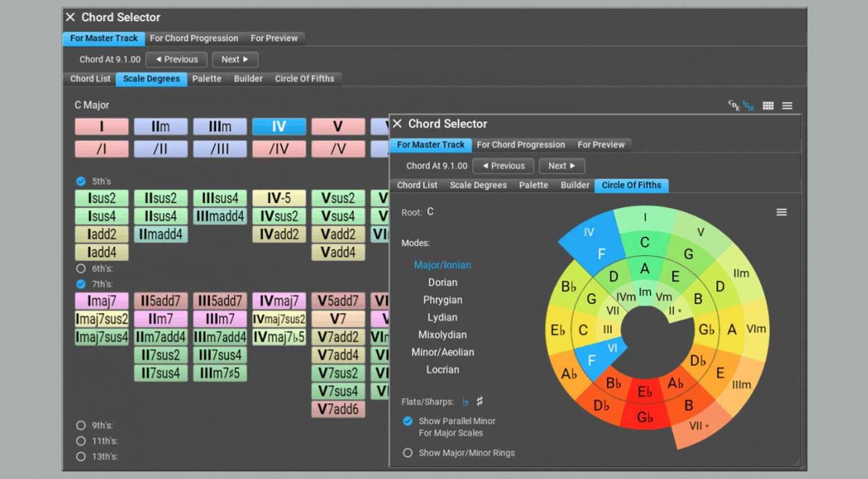868x479 pixels.
Task: Select the Imaj7 chord button
Action: (101, 301)
